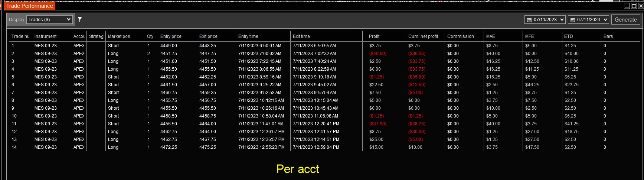Sort by the ETD column header
The image size is (644, 180).
(582, 36)
